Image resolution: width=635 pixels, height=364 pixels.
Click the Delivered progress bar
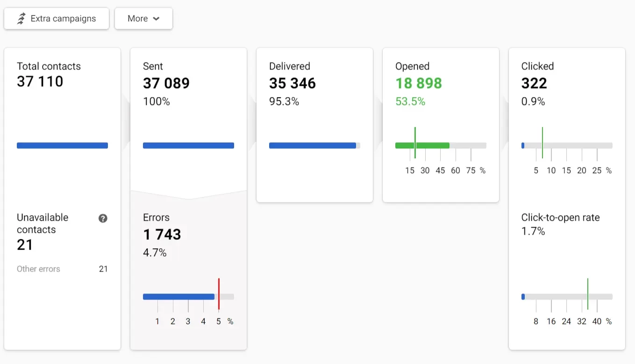(x=314, y=146)
